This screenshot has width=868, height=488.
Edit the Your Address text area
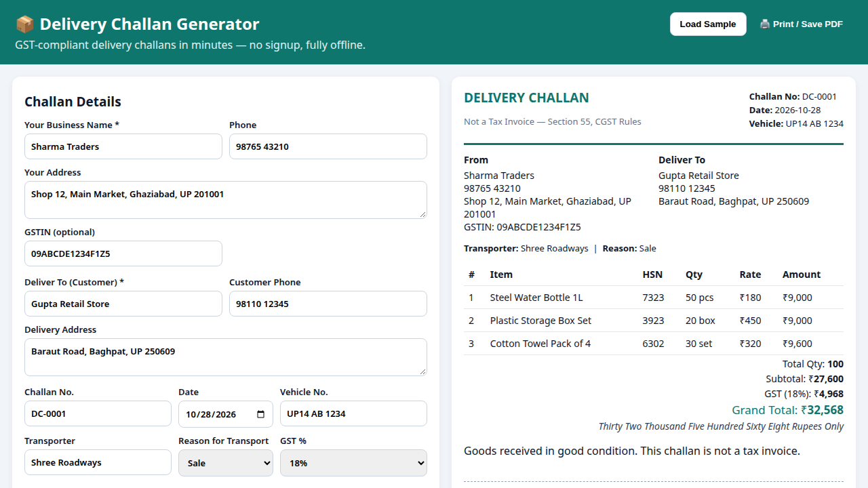[x=226, y=200]
